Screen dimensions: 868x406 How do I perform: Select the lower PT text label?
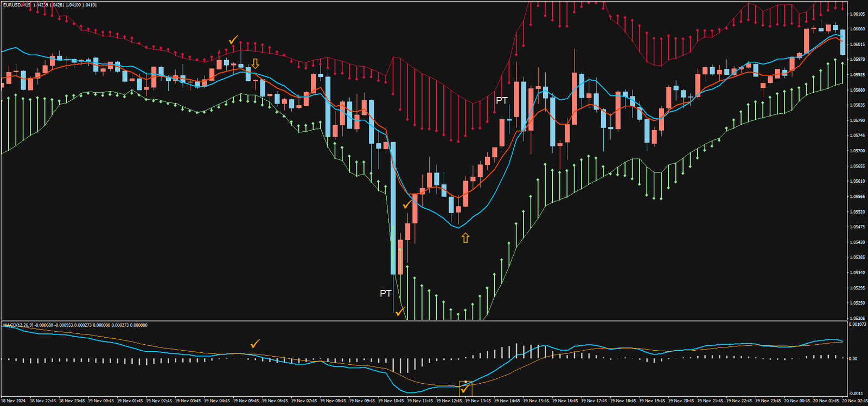[385, 293]
